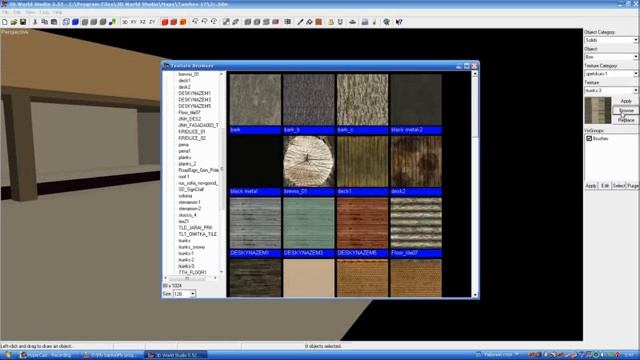Select the red DESKYNAZEM6 texture thumbnail
Viewport: 640px width, 360px height.
coord(362,223)
